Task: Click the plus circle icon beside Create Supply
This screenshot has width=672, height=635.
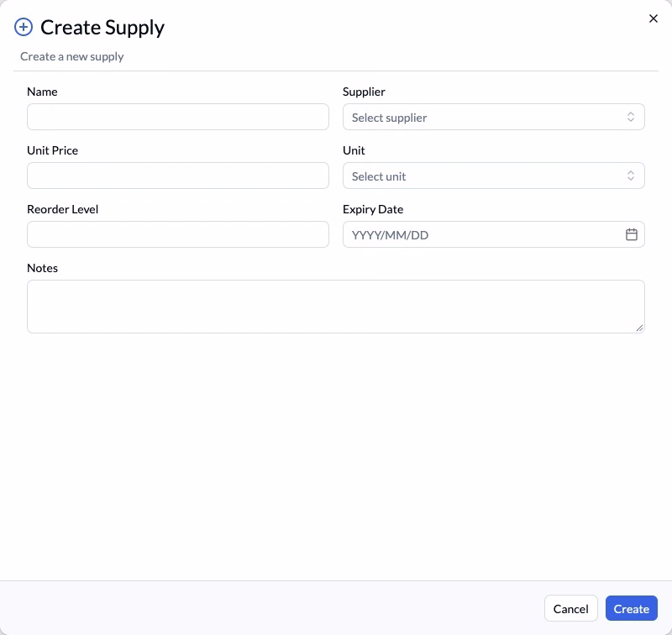Action: click(24, 27)
